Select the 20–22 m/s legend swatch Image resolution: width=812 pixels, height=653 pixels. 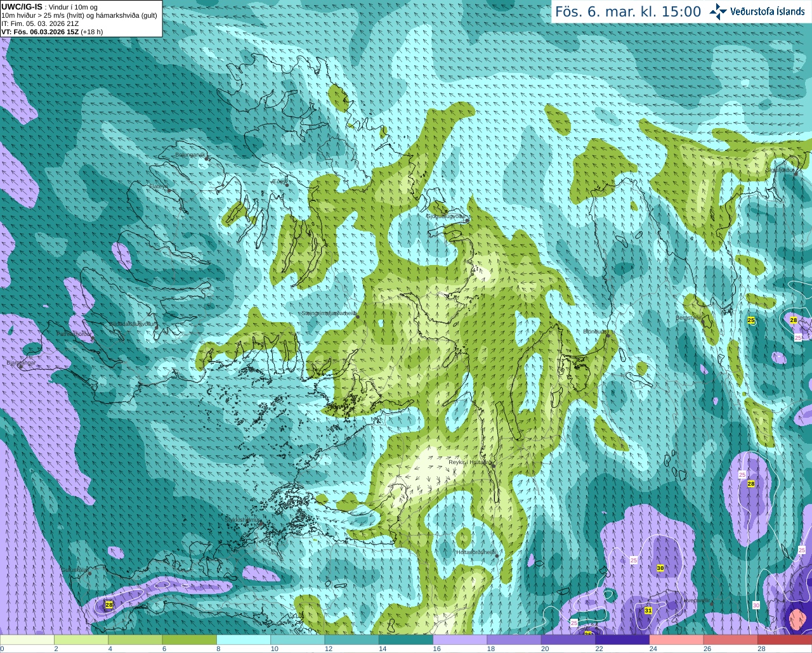(x=568, y=640)
